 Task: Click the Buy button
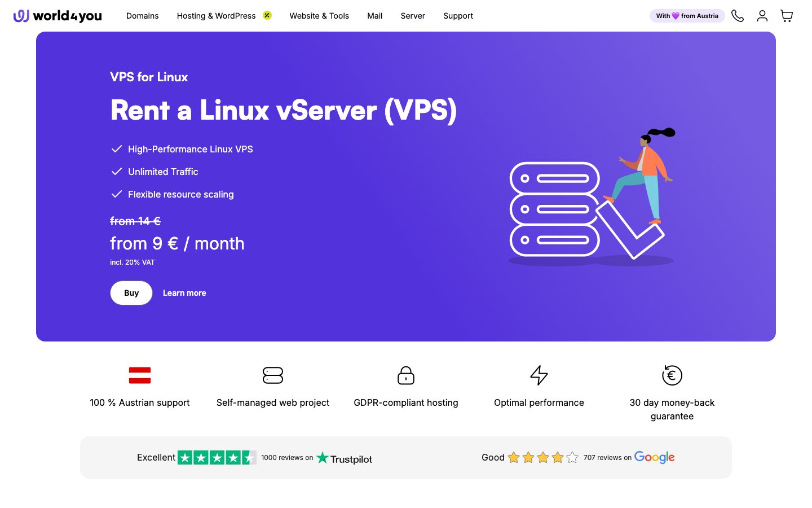[x=131, y=293]
